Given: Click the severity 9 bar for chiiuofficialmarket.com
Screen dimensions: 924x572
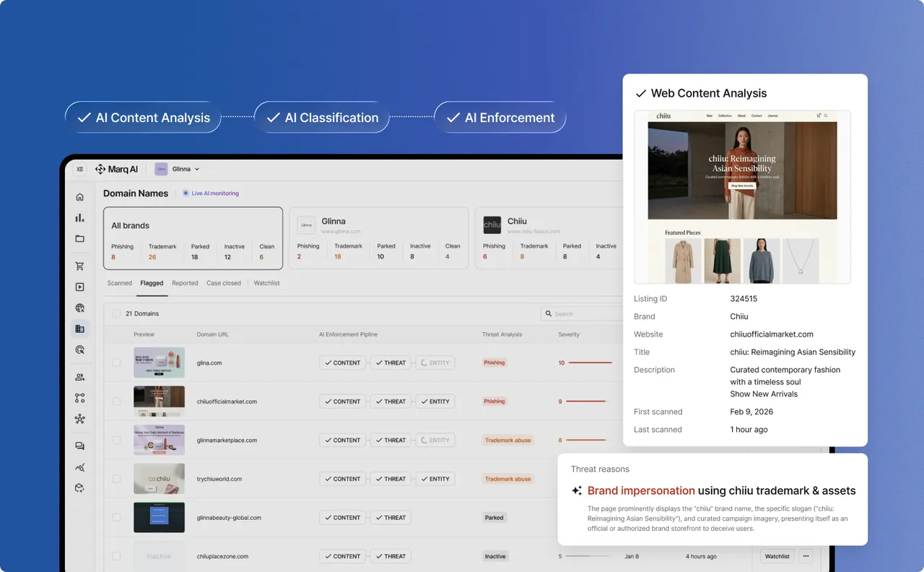Looking at the screenshot, I should (589, 402).
